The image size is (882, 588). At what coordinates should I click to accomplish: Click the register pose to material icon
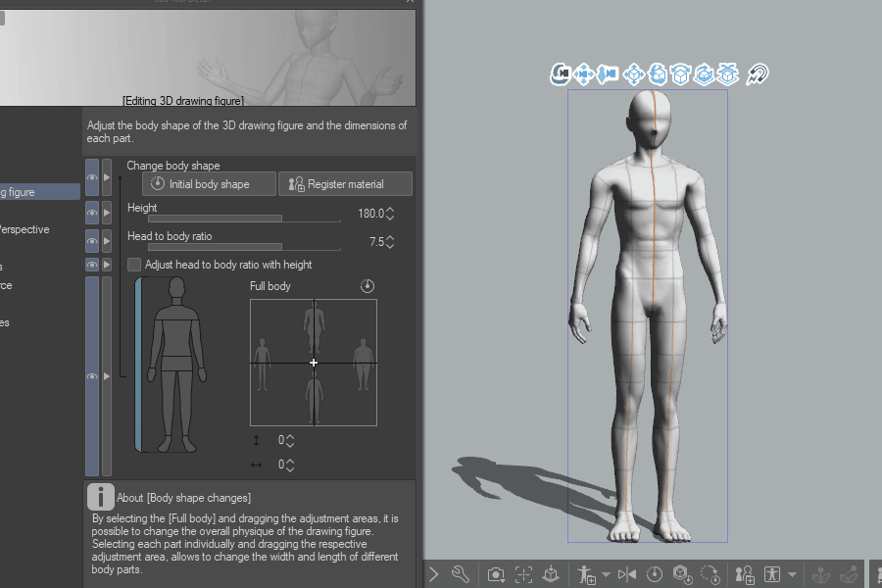(586, 574)
